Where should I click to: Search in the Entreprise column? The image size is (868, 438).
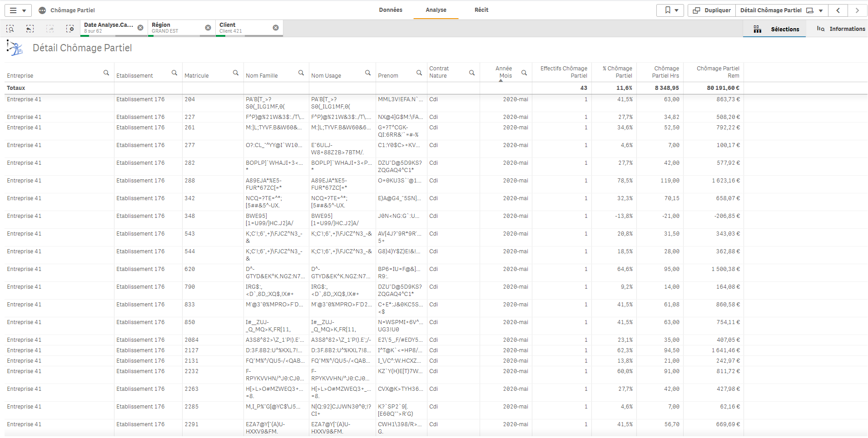click(106, 73)
